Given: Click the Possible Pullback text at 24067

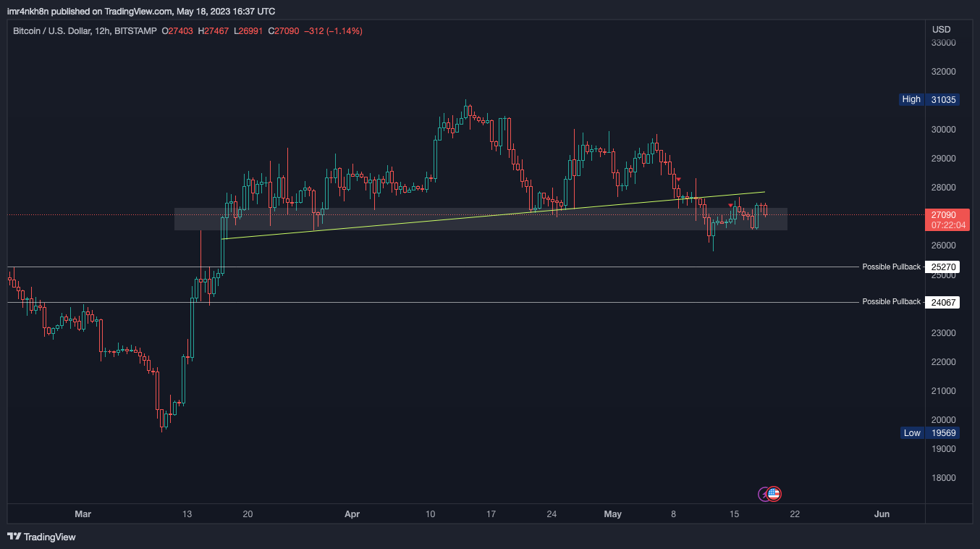Looking at the screenshot, I should (x=891, y=302).
